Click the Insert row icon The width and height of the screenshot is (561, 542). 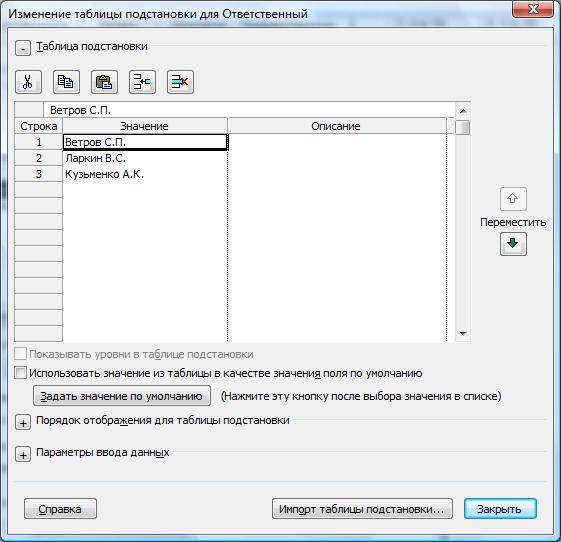coord(142,82)
